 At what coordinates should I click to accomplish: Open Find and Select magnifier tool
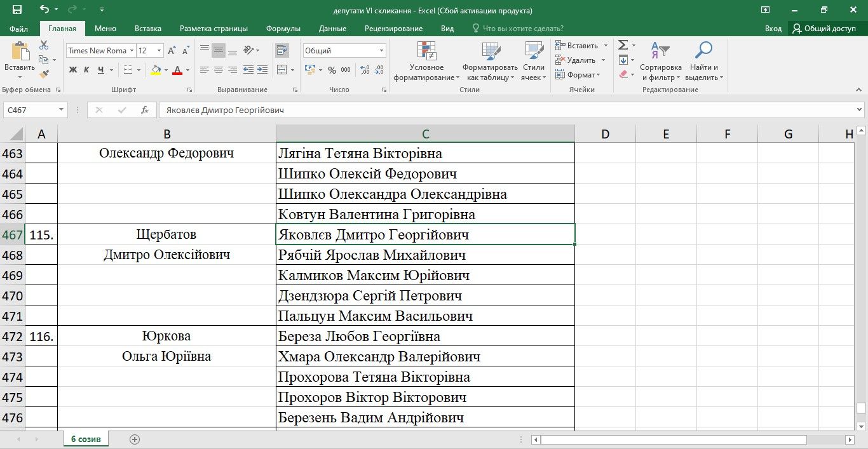point(703,61)
